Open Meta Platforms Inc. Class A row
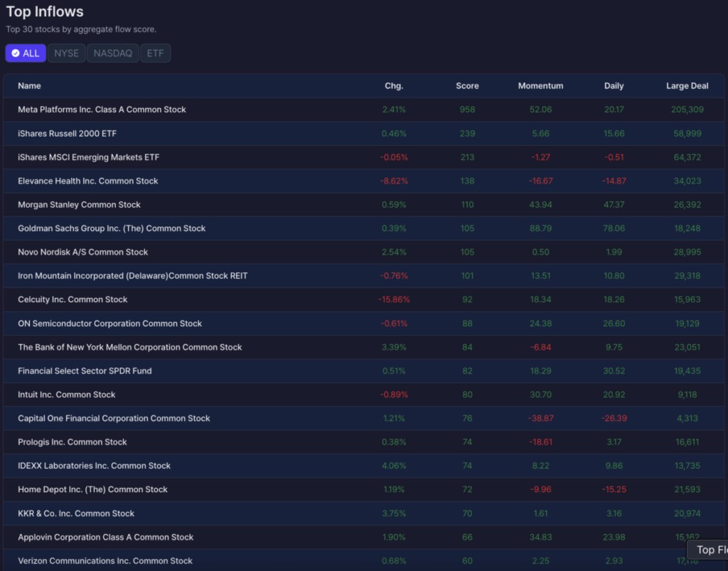The height and width of the screenshot is (571, 728). 363,110
